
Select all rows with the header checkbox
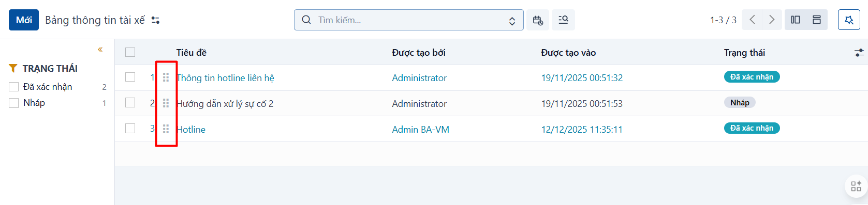coord(130,52)
